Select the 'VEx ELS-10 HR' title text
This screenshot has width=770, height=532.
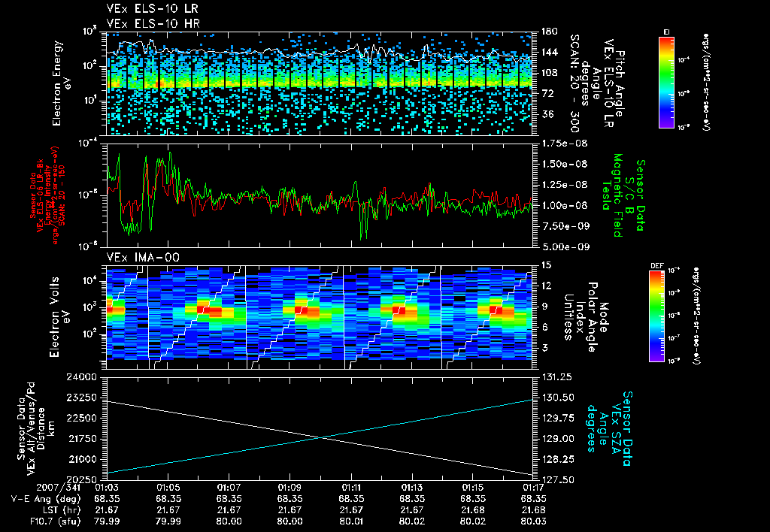pos(153,23)
